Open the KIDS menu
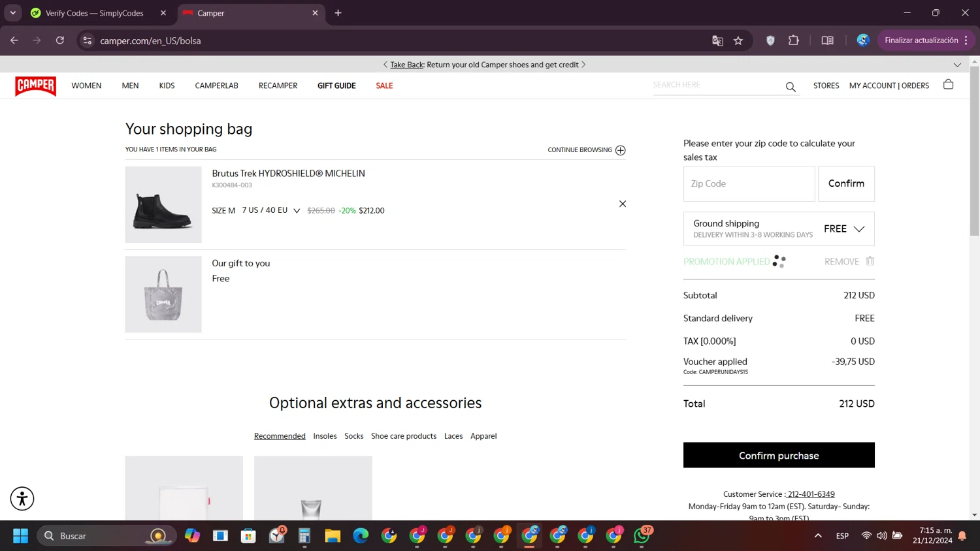The image size is (980, 551). [167, 86]
